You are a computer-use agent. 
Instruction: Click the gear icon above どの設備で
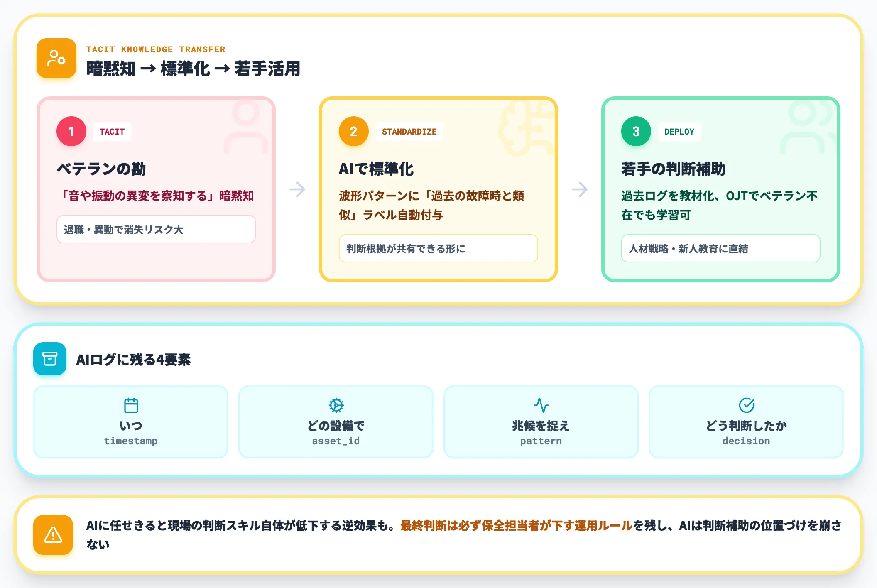pos(336,405)
